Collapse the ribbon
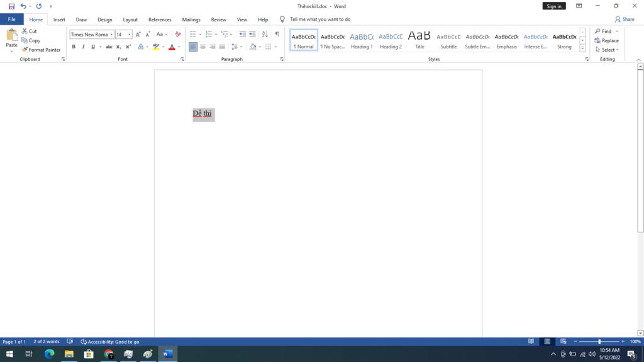 click(x=639, y=60)
